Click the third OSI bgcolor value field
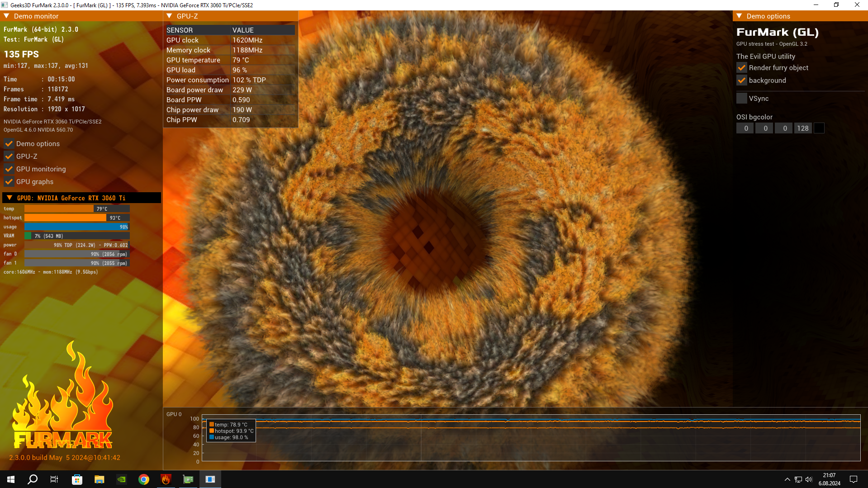This screenshot has height=488, width=868. [784, 128]
